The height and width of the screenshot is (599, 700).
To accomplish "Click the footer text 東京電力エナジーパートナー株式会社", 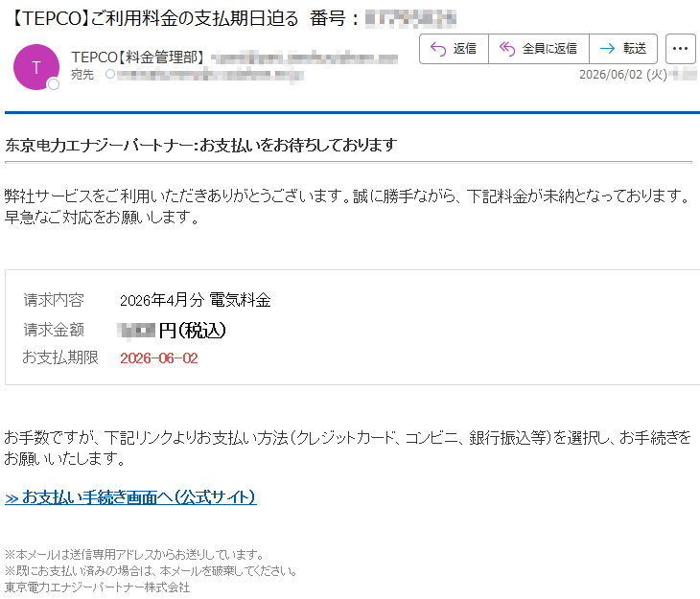I will click(x=97, y=587).
